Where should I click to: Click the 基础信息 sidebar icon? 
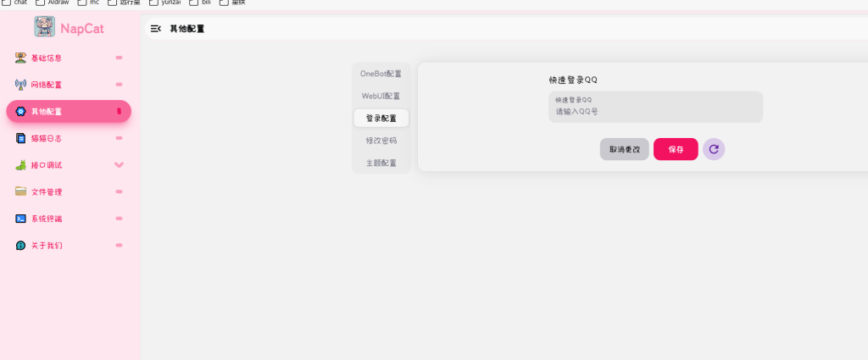21,58
